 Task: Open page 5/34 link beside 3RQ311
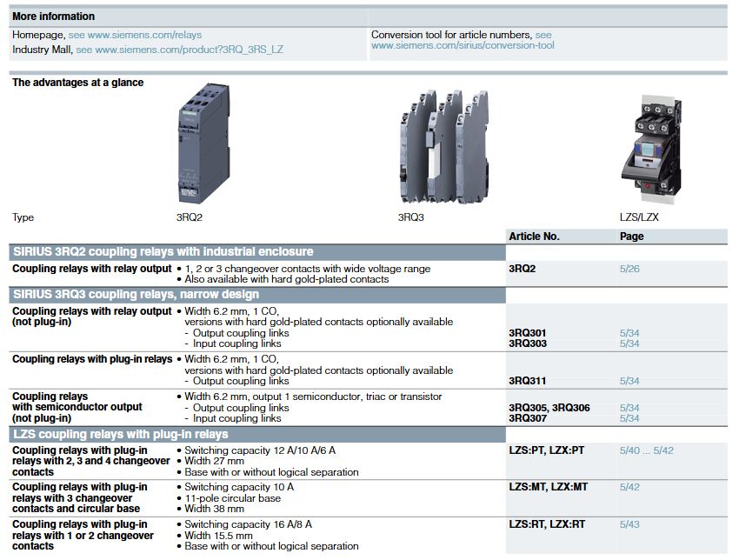tap(629, 381)
